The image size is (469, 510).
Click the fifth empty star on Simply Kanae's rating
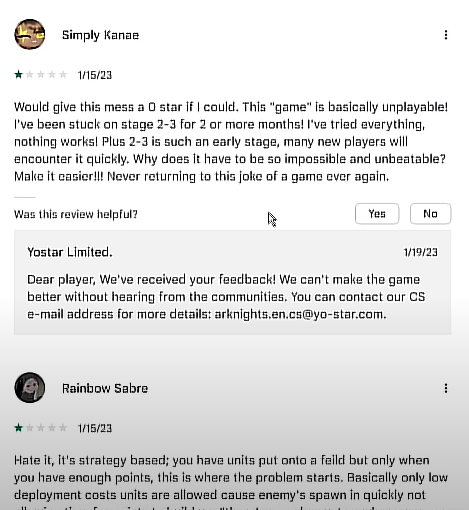63,75
